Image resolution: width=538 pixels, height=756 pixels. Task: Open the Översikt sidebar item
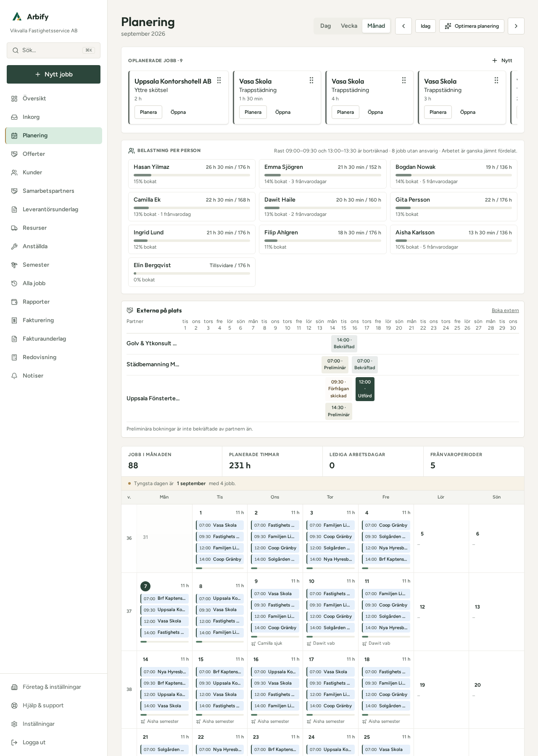tap(53, 98)
